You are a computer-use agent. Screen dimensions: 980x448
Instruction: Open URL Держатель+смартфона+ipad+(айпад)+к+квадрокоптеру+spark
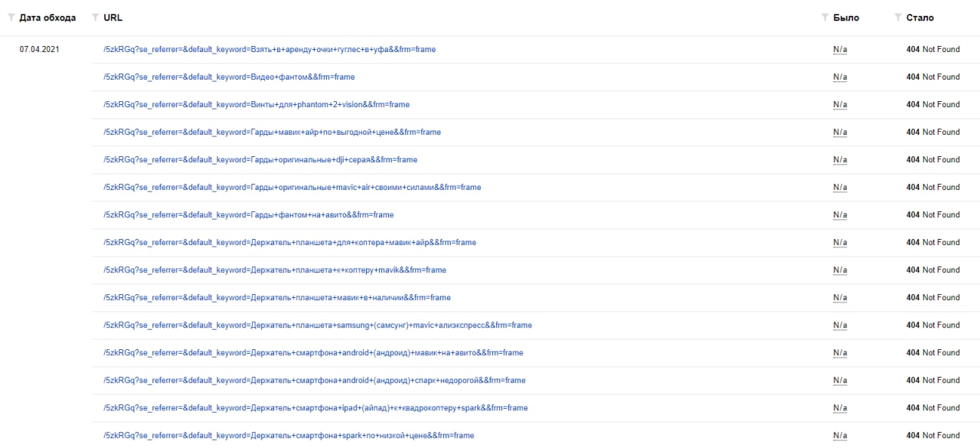[315, 407]
